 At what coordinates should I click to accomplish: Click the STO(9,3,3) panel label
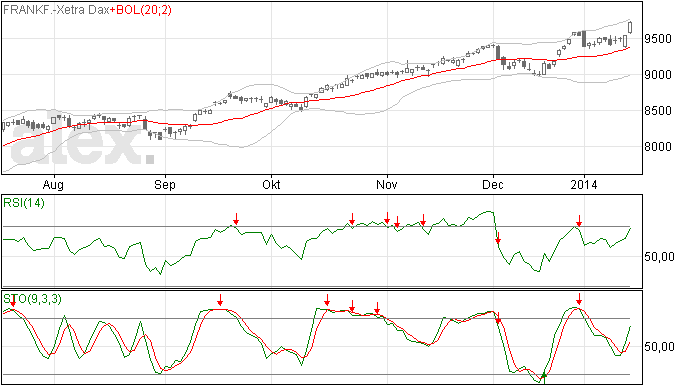33,299
